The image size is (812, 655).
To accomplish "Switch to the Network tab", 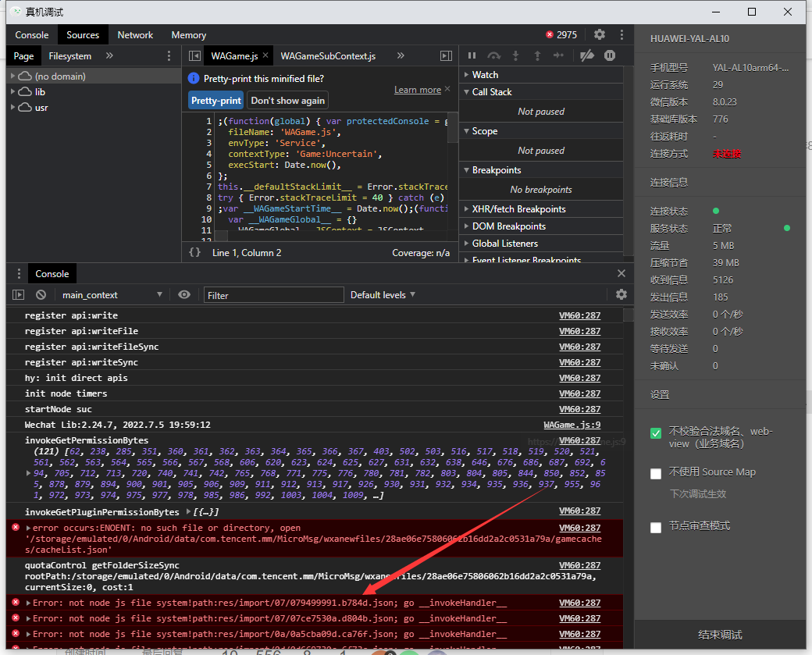I will [x=135, y=35].
